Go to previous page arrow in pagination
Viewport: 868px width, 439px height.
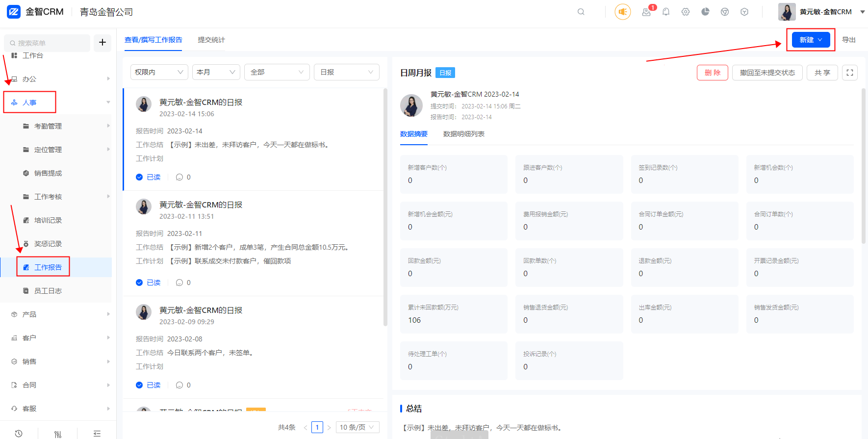(306, 427)
